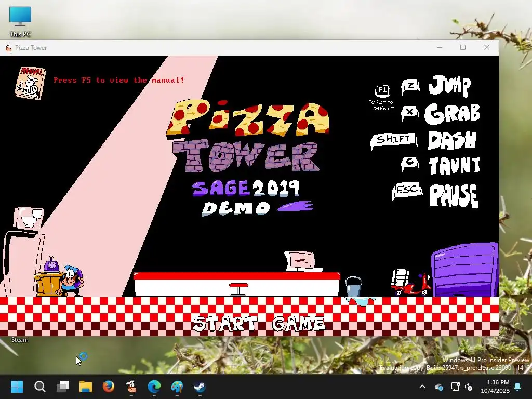Click the purple pizza oven

[465, 270]
